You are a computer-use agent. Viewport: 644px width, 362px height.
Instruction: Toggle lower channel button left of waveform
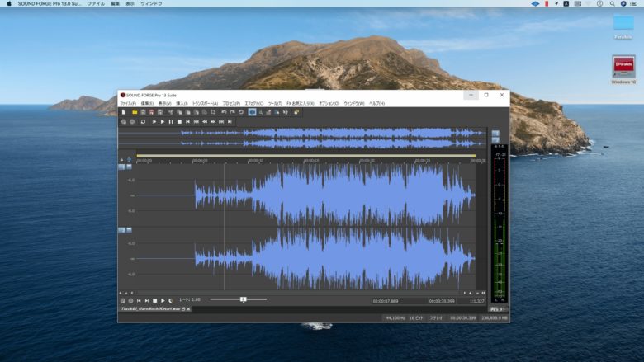[x=121, y=230]
